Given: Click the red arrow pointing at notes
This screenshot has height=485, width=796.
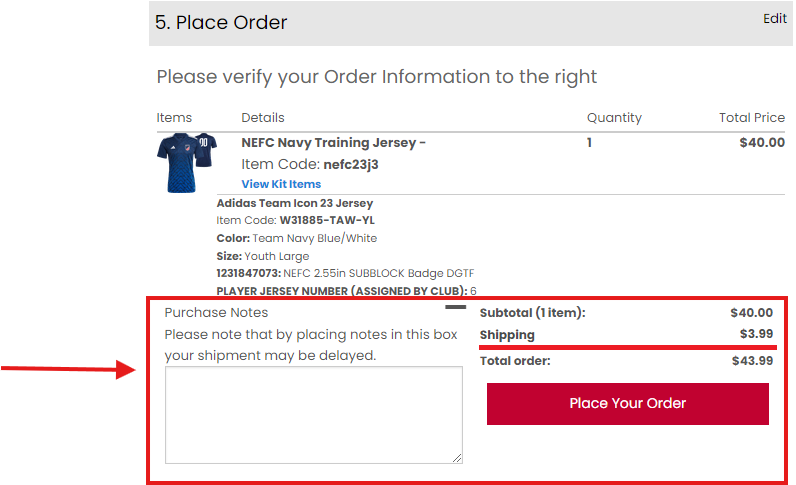Looking at the screenshot, I should pyautogui.click(x=70, y=371).
